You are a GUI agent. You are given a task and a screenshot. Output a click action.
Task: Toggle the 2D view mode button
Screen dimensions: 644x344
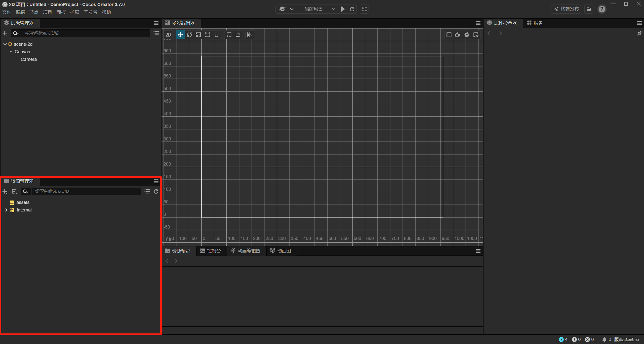coord(168,35)
